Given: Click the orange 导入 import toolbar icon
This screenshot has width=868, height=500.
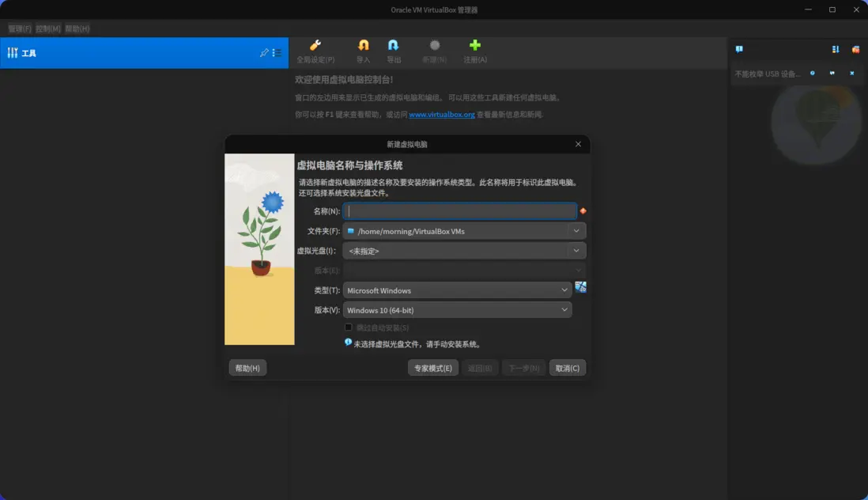Looking at the screenshot, I should click(x=364, y=47).
